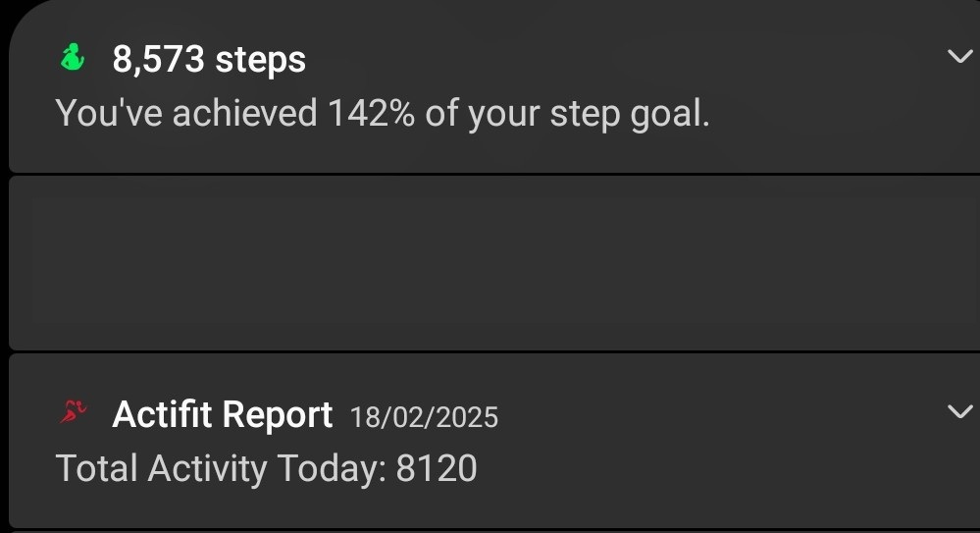
Task: Expand the 8,573 steps notification chevron
Action: (x=959, y=56)
